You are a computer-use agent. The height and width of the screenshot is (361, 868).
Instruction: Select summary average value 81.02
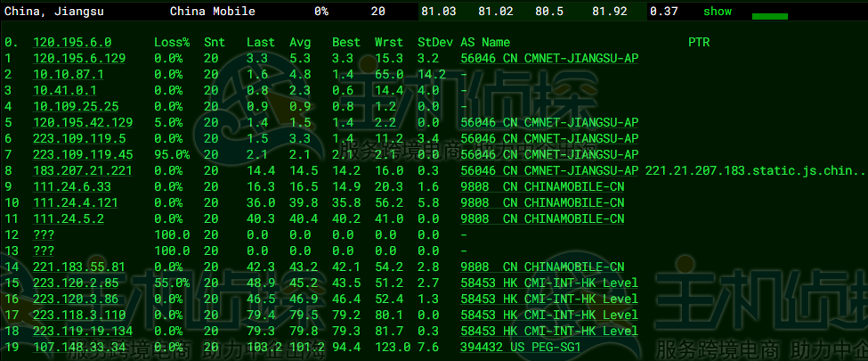click(x=496, y=11)
